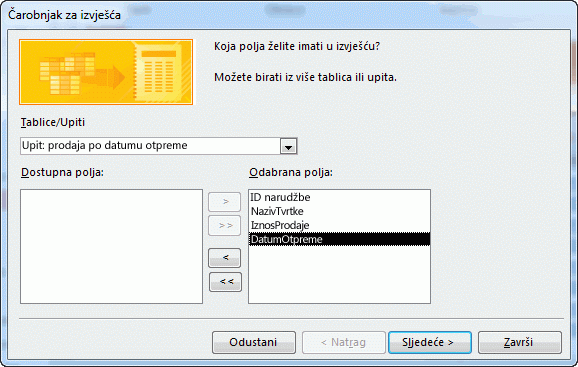Remove selected field with the single < button
Viewport: 578px width, 367px height.
[x=224, y=258]
